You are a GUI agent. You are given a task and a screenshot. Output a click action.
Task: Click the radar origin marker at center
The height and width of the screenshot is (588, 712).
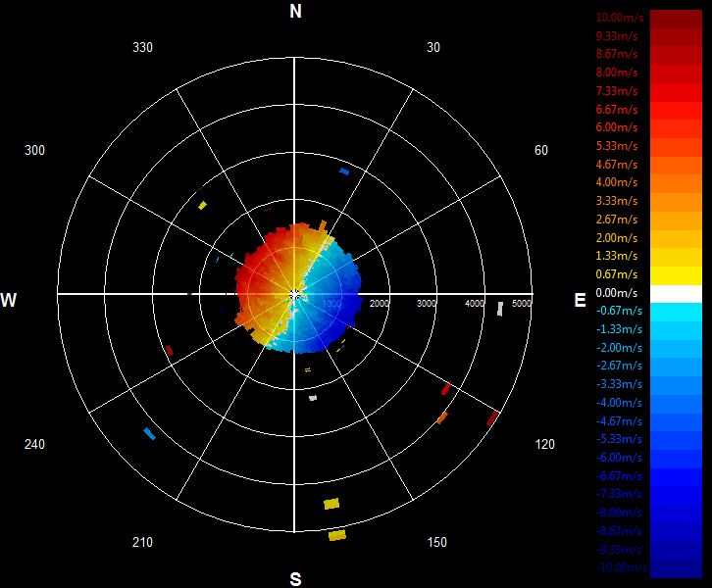(294, 295)
